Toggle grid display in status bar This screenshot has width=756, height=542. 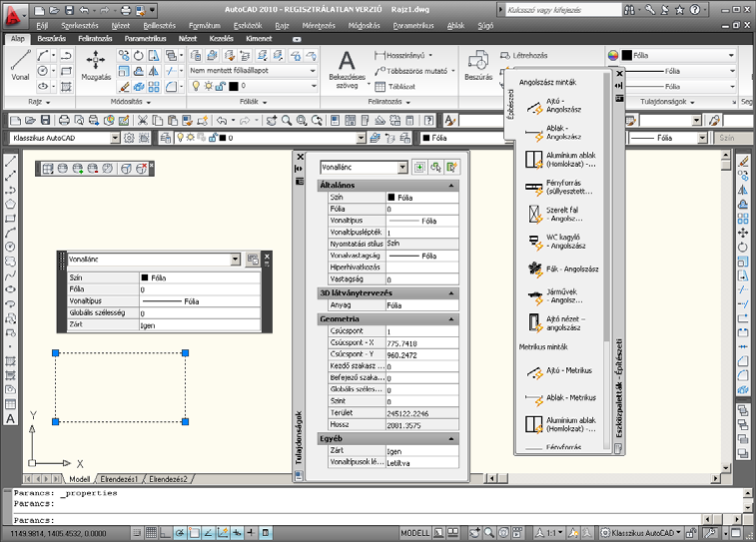pyautogui.click(x=151, y=533)
